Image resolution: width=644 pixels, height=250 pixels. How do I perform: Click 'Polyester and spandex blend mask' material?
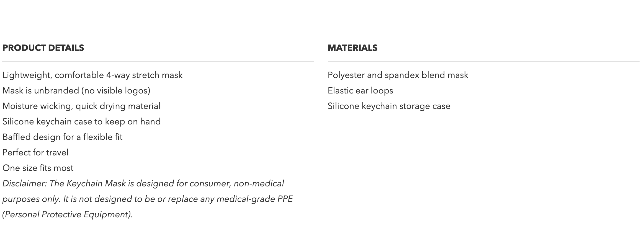click(x=398, y=75)
